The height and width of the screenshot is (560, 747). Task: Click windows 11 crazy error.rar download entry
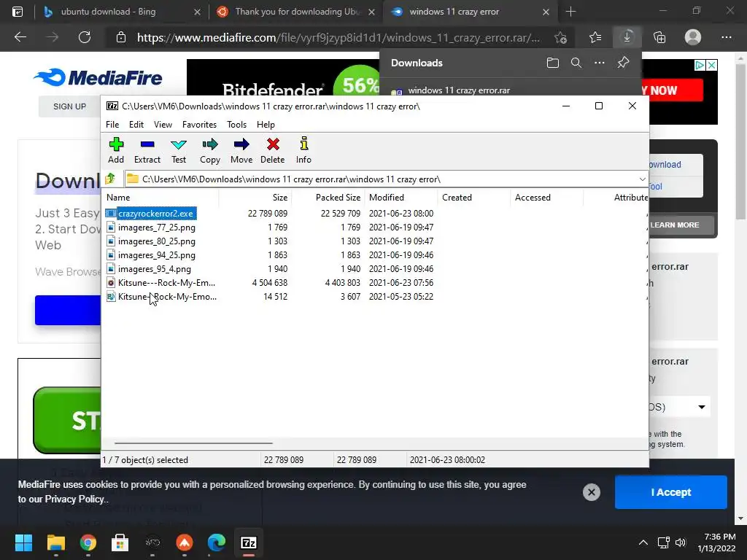coord(459,90)
